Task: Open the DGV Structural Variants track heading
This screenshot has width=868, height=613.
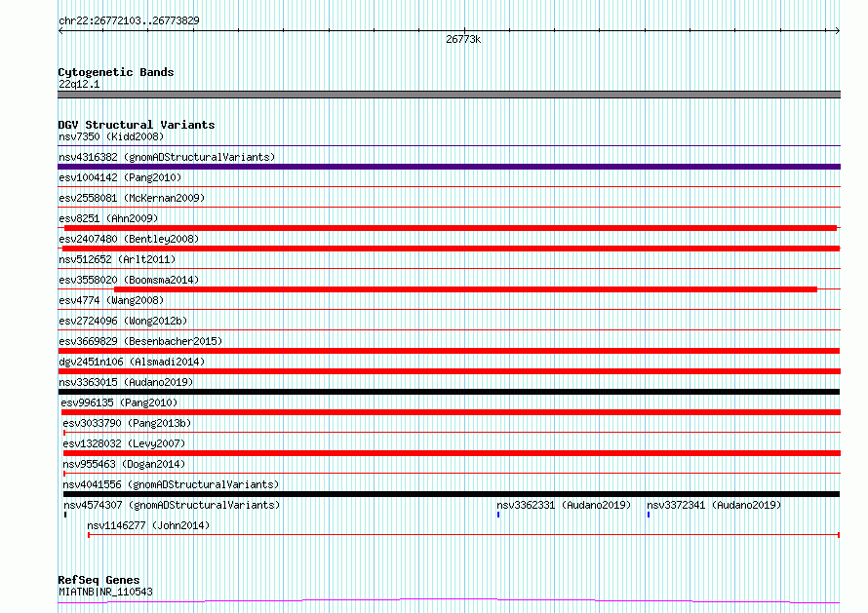Action: click(x=137, y=125)
